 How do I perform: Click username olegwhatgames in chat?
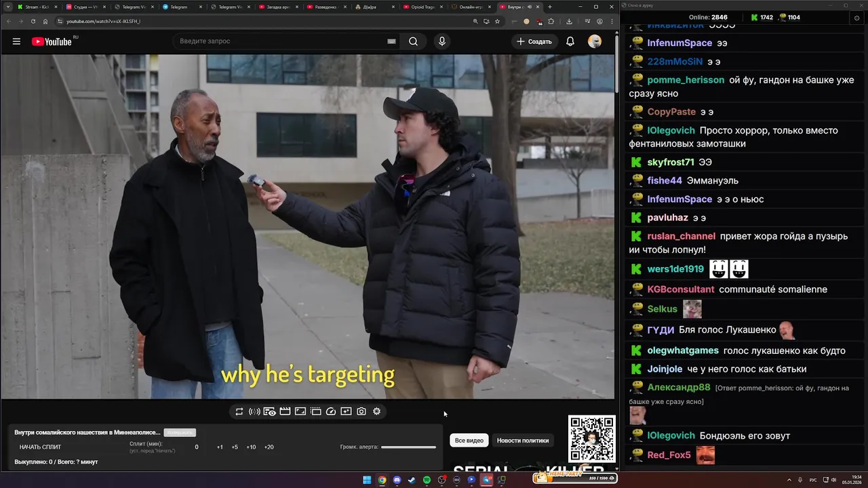[683, 351]
